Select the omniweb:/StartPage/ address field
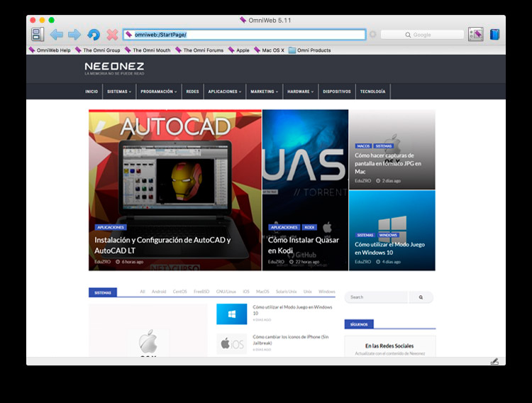The image size is (532, 403). (244, 35)
